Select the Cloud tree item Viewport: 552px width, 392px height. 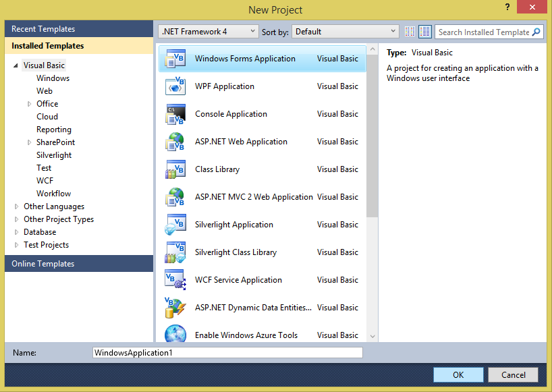click(47, 117)
